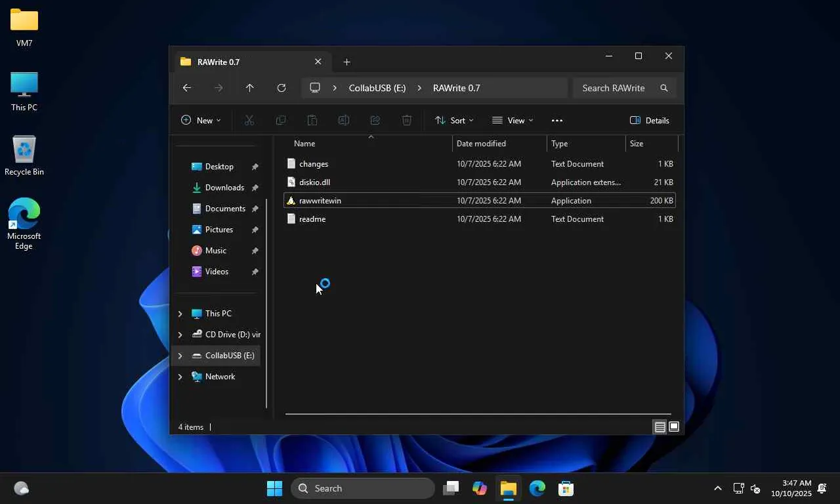Expand chevron after CollabUSB (E:) breadcrumb
Screen dimensions: 840x504
click(x=419, y=88)
